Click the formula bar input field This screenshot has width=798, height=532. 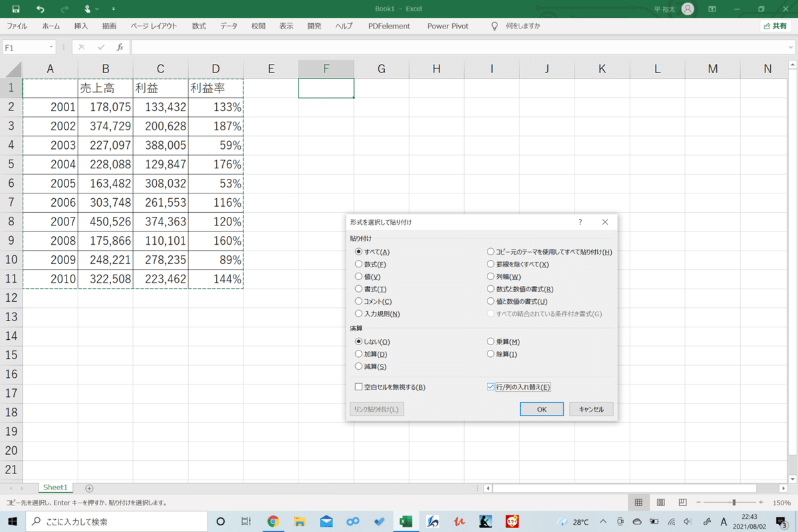pyautogui.click(x=458, y=47)
